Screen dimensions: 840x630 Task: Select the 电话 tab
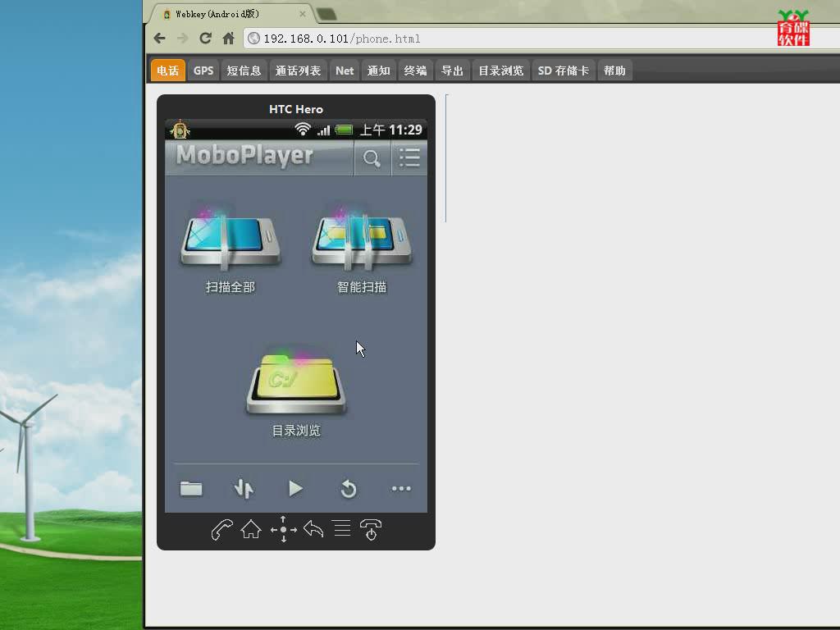pyautogui.click(x=167, y=71)
